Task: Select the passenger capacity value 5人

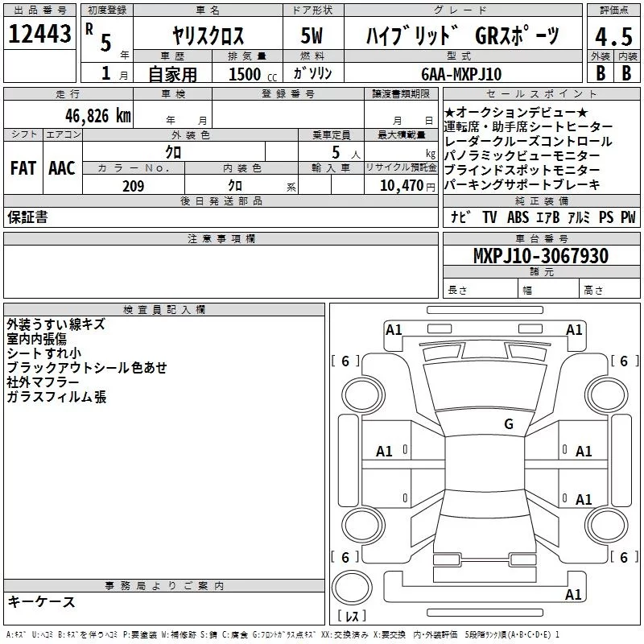Action: pyautogui.click(x=345, y=153)
